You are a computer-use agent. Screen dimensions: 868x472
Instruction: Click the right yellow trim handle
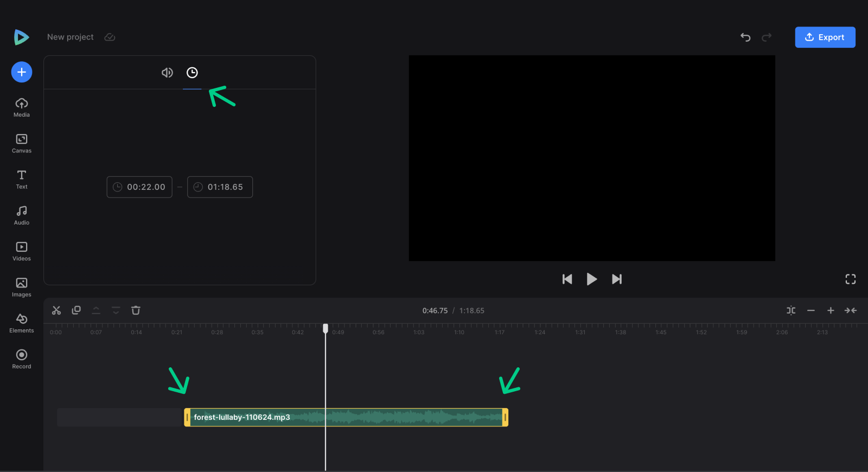click(505, 417)
